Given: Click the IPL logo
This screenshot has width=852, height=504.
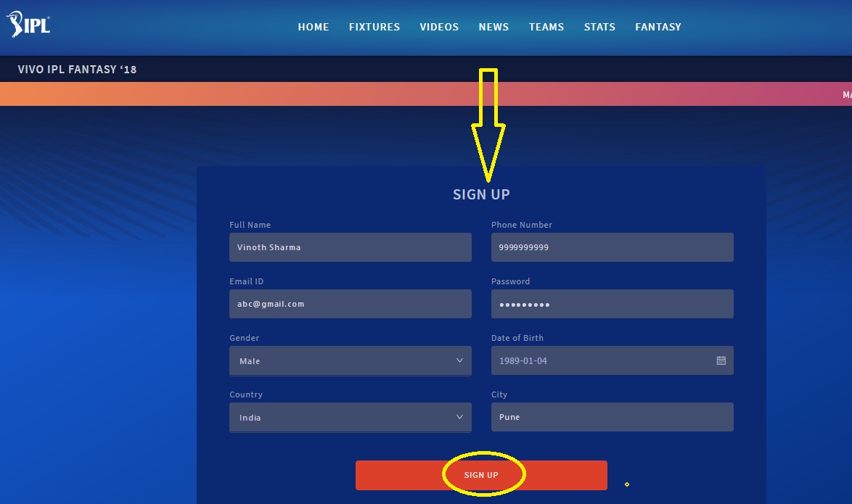Looking at the screenshot, I should (x=29, y=27).
